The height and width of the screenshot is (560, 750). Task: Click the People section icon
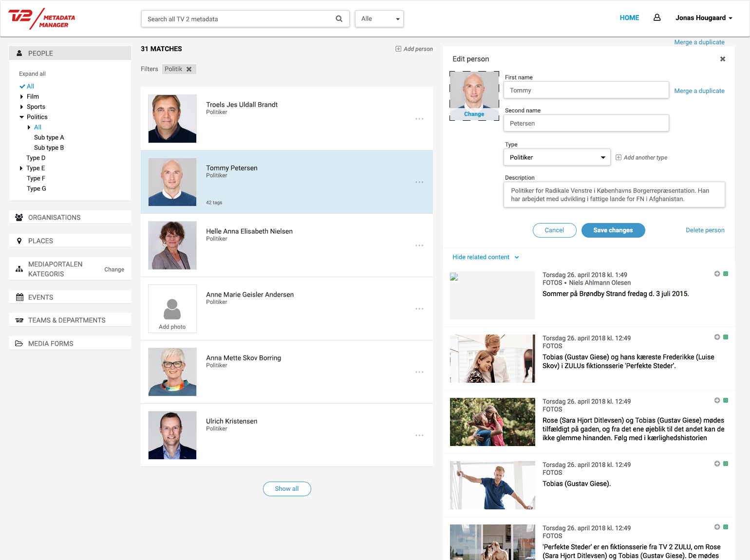[x=19, y=53]
